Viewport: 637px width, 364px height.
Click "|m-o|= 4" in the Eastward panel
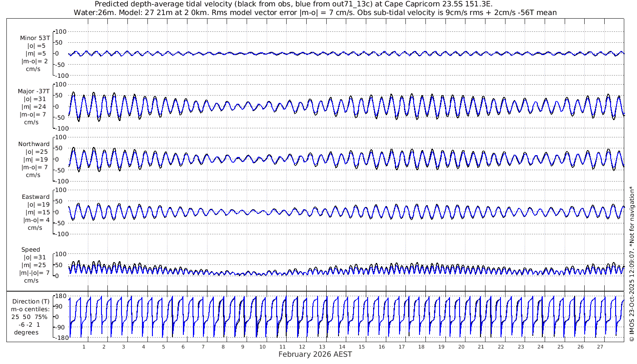[35, 220]
